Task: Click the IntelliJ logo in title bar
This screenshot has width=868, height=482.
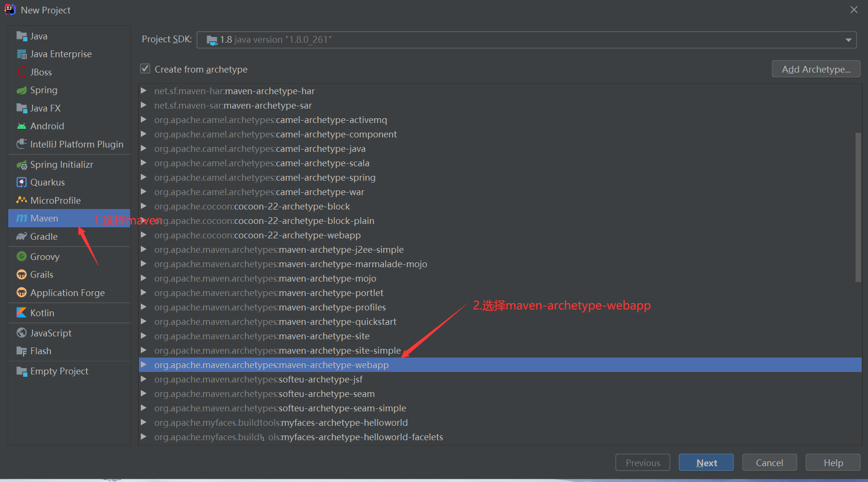Action: point(10,10)
